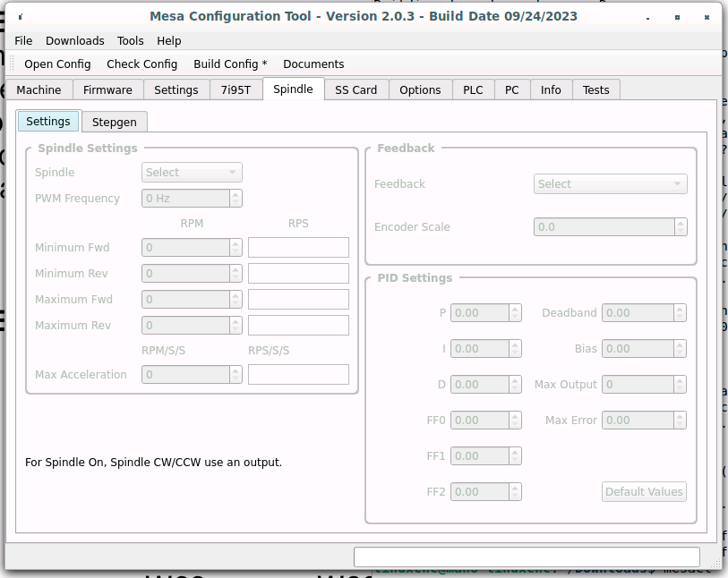Viewport: 728px width, 578px height.
Task: Open the Help menu
Action: coord(169,41)
